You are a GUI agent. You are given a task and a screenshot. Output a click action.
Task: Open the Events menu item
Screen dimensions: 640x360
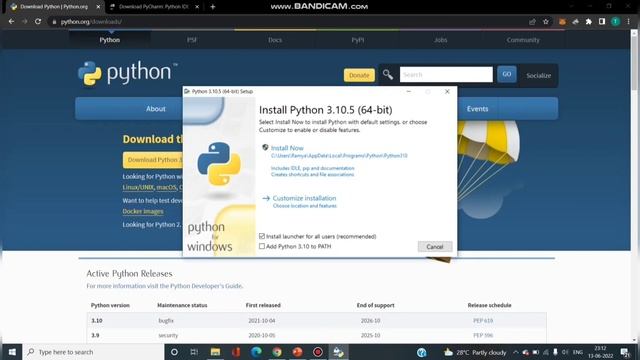pos(478,109)
